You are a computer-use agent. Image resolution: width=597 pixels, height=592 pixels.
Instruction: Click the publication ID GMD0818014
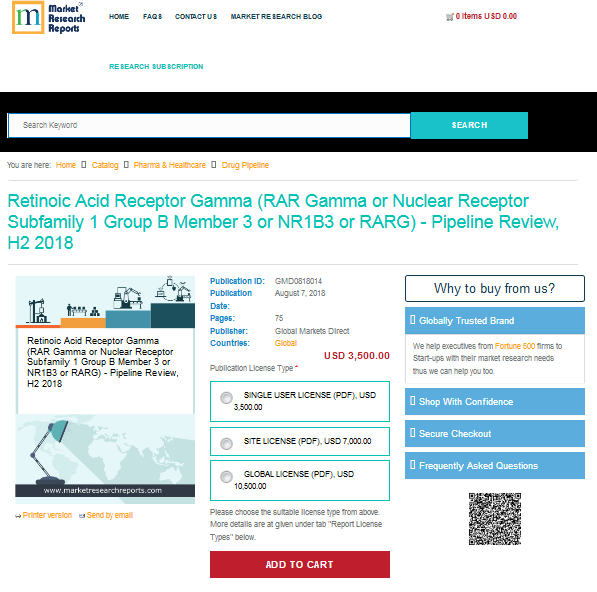point(298,281)
